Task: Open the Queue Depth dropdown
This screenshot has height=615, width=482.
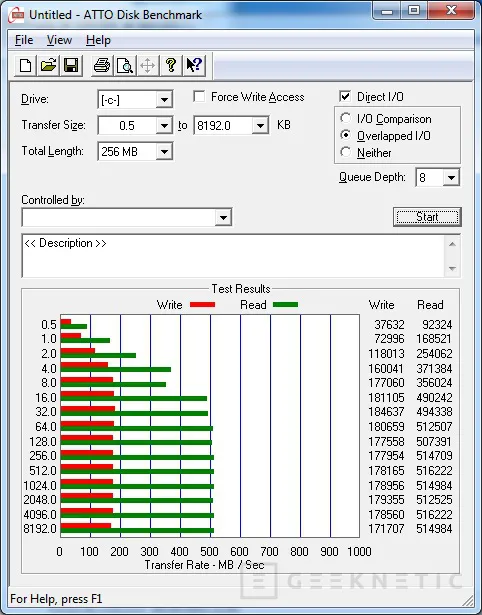Action: click(x=451, y=178)
